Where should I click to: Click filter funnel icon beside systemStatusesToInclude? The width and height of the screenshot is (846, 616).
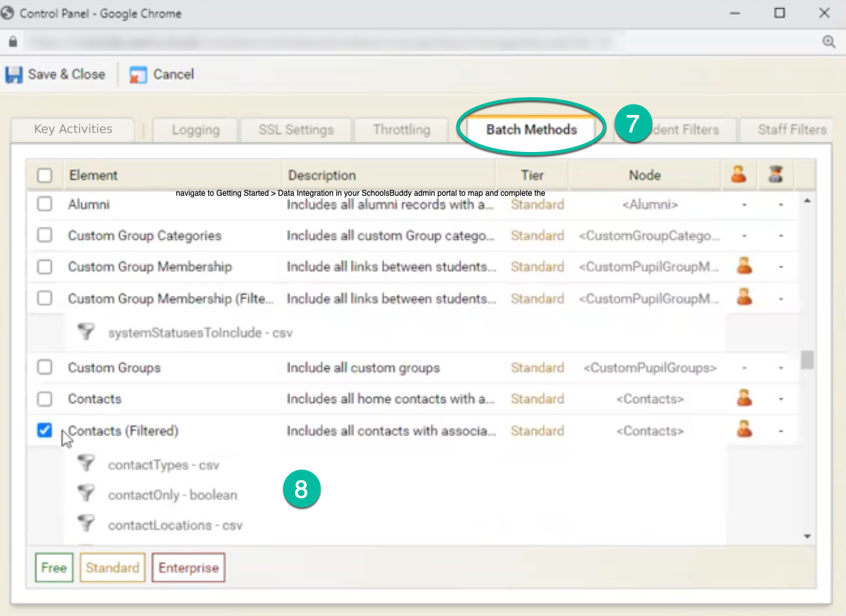tap(86, 331)
